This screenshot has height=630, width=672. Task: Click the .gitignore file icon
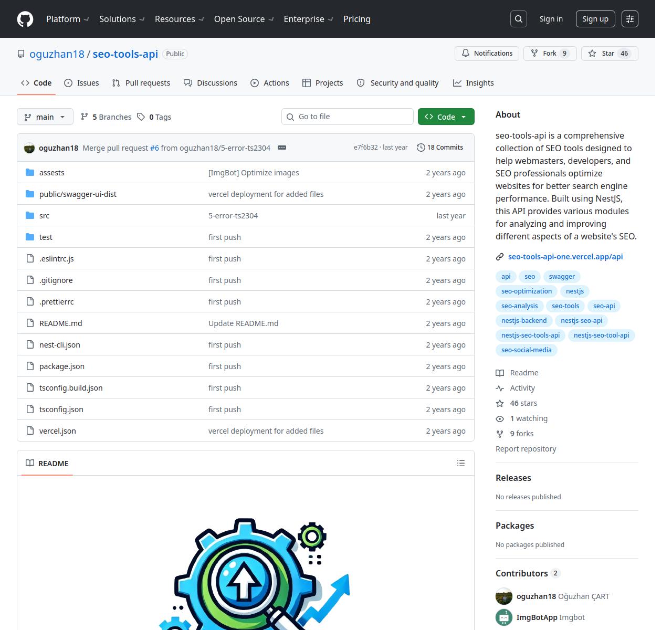tap(30, 280)
